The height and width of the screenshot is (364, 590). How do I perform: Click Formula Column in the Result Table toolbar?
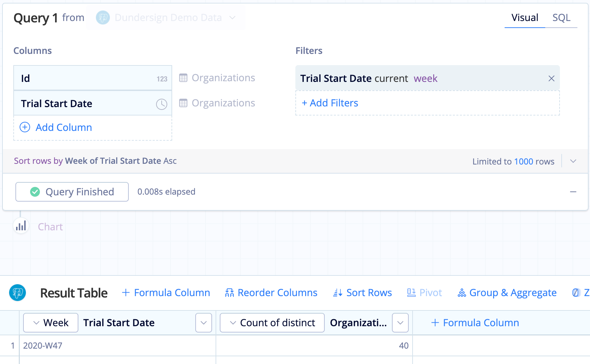(x=166, y=293)
